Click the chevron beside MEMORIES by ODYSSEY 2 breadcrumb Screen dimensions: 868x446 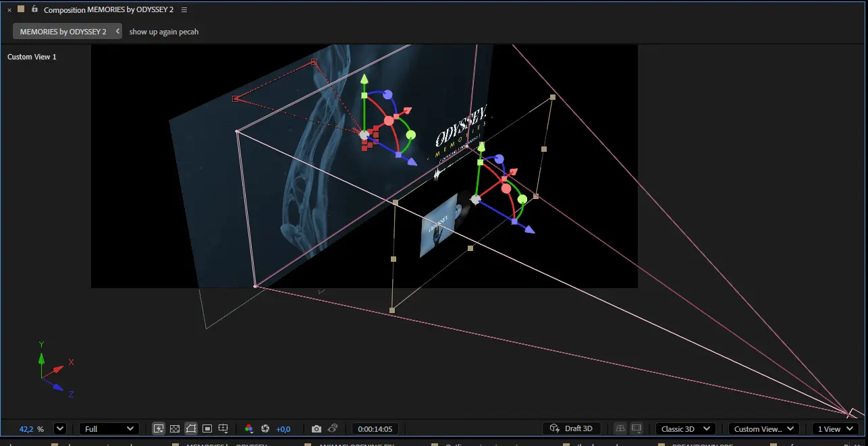(x=118, y=32)
